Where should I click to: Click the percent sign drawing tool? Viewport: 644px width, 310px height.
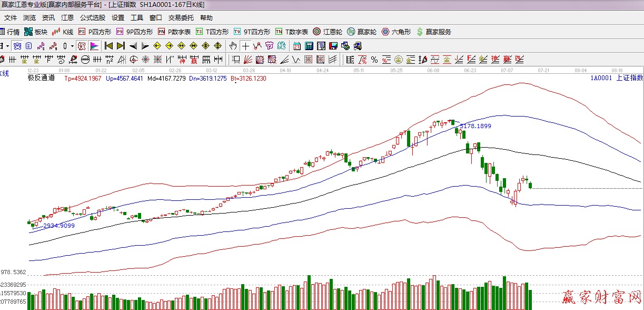click(374, 59)
